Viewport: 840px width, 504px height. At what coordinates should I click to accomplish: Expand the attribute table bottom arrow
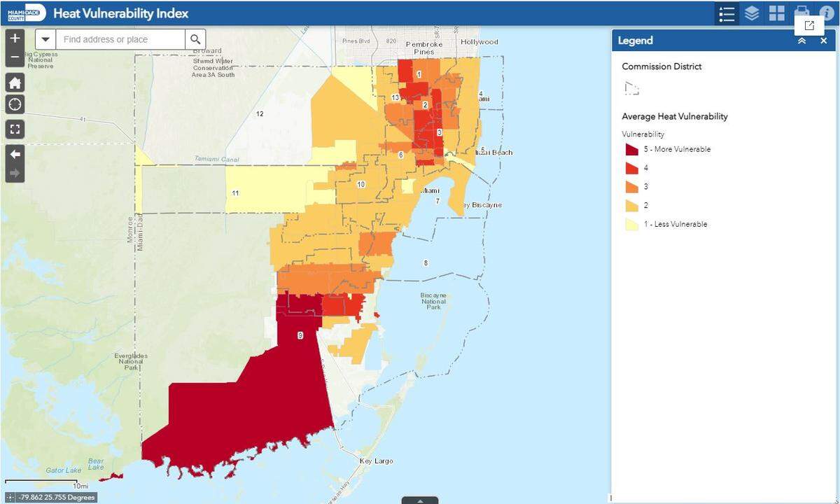[x=420, y=500]
